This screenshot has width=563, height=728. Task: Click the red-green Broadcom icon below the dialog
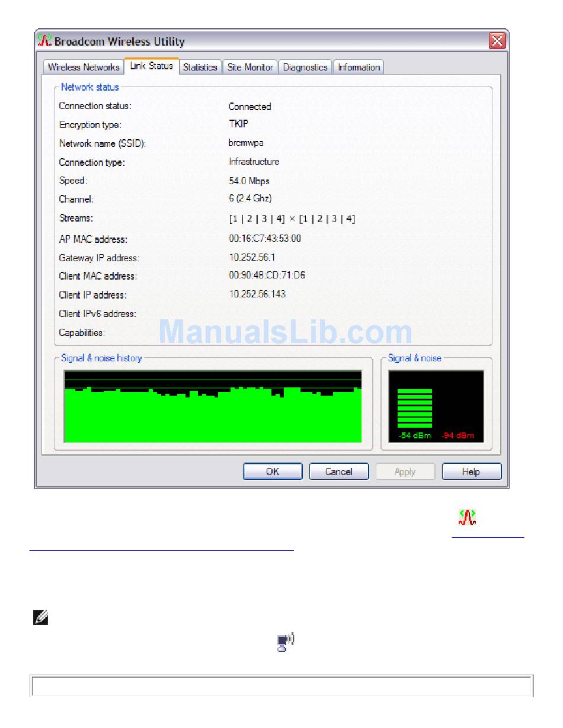467,517
